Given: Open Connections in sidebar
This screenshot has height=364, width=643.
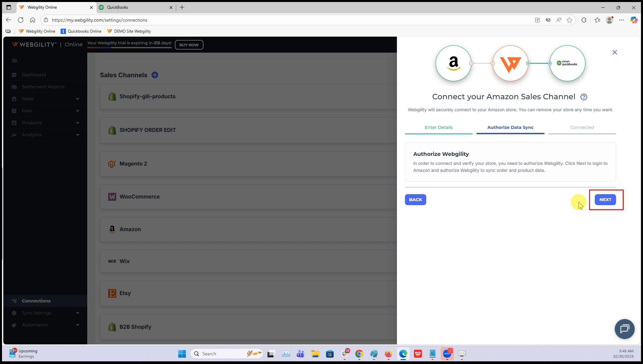Looking at the screenshot, I should tap(36, 301).
